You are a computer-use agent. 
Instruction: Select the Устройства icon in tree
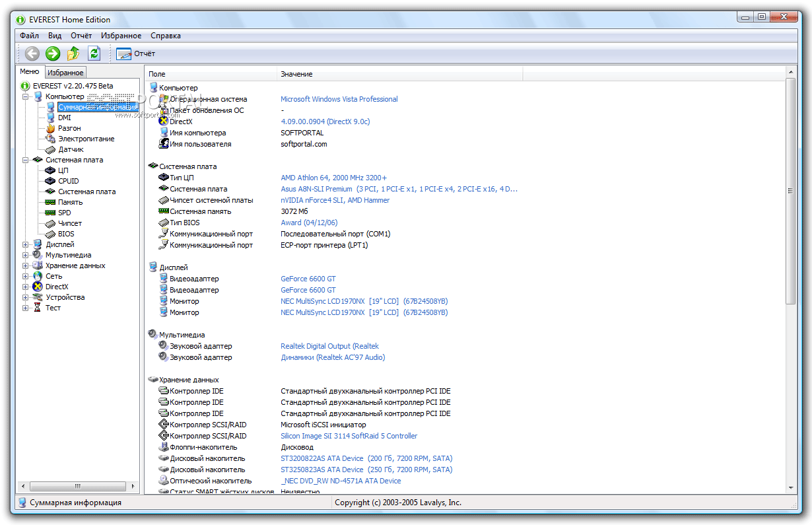[38, 297]
